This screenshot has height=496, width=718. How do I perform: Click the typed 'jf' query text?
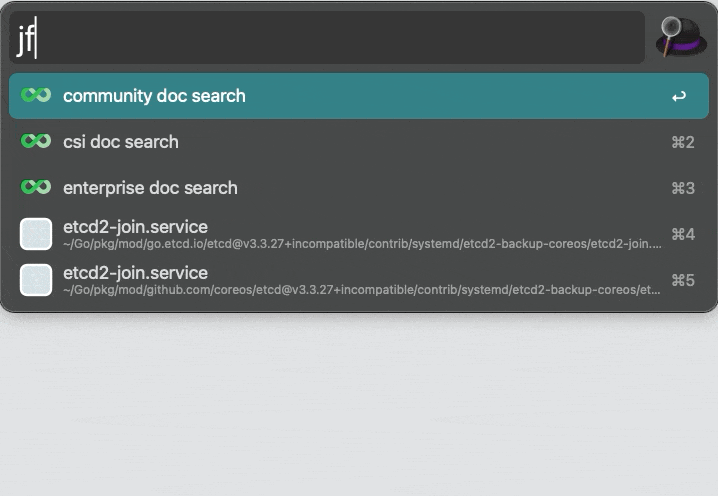(x=25, y=40)
